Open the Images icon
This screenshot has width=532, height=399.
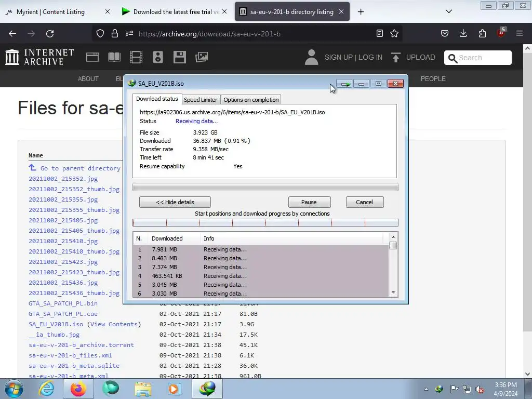[x=202, y=57]
